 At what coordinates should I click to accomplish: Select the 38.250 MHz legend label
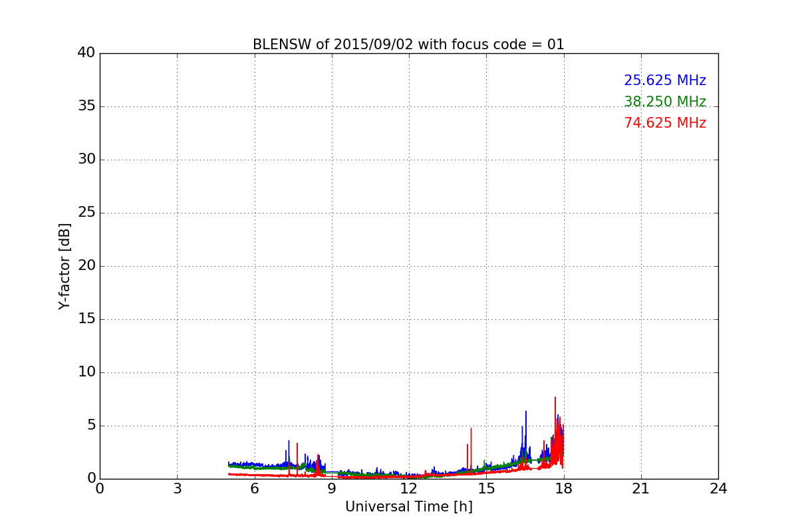coord(665,102)
